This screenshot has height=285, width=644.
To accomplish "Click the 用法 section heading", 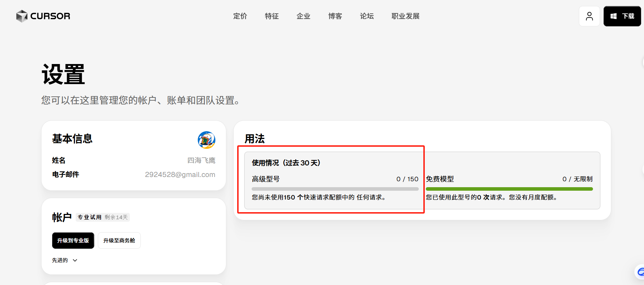I will (x=255, y=139).
